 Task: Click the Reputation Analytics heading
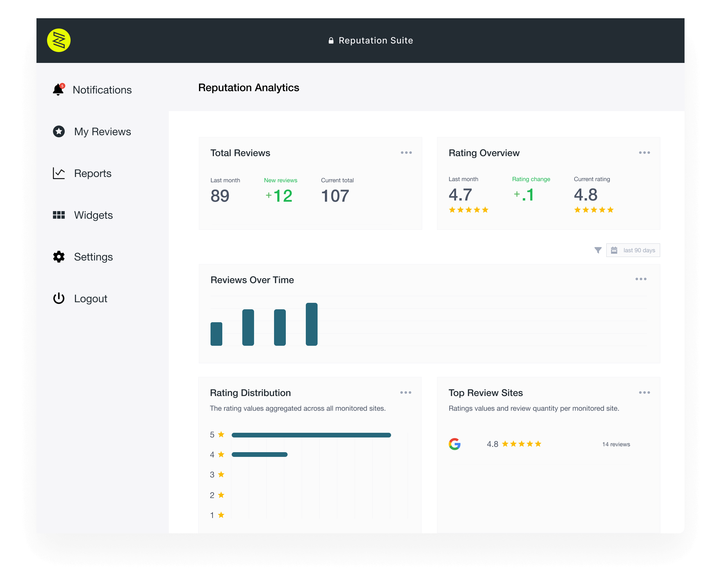(249, 87)
